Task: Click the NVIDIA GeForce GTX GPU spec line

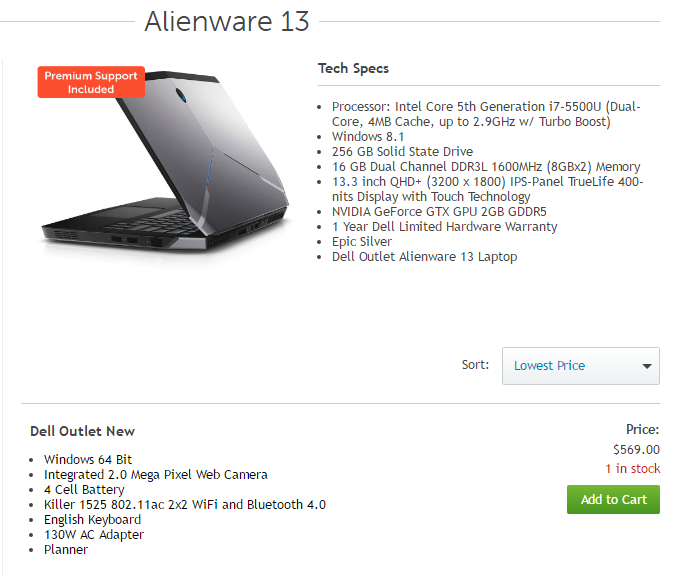Action: tap(439, 212)
